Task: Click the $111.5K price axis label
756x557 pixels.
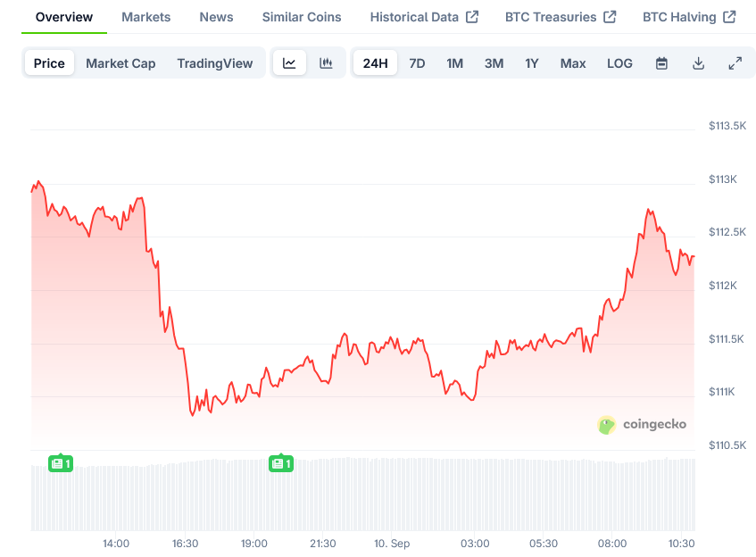Action: tap(727, 339)
